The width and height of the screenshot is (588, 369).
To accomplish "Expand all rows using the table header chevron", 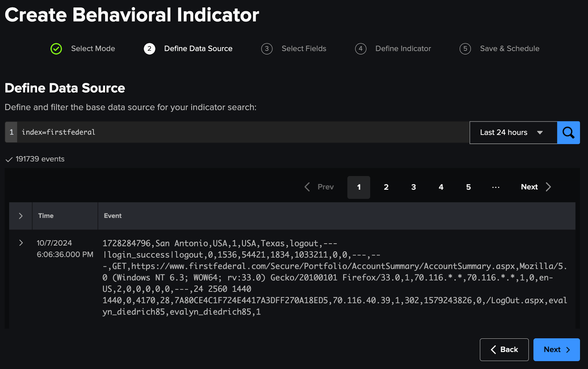I will [x=21, y=216].
